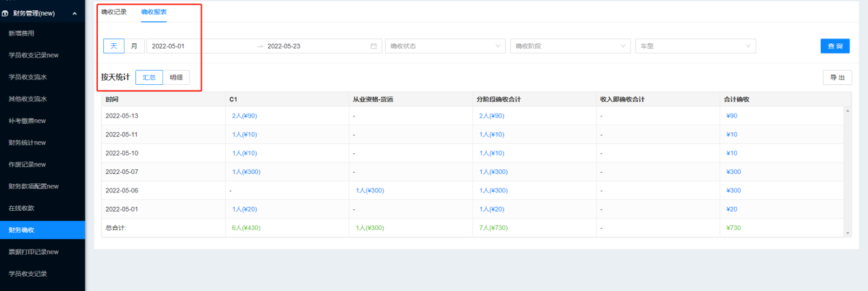Screen dimensions: 868x291
Task: Click the 总合计: row label
Action: coord(116,227)
